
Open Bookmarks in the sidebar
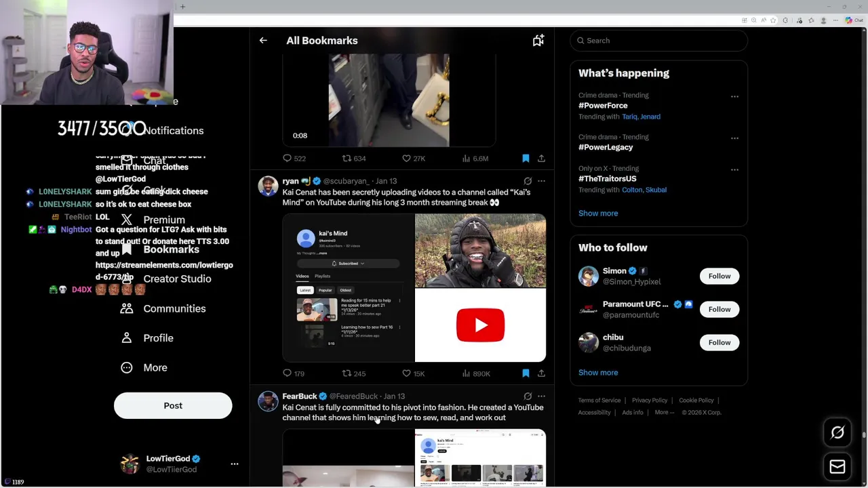click(x=160, y=249)
